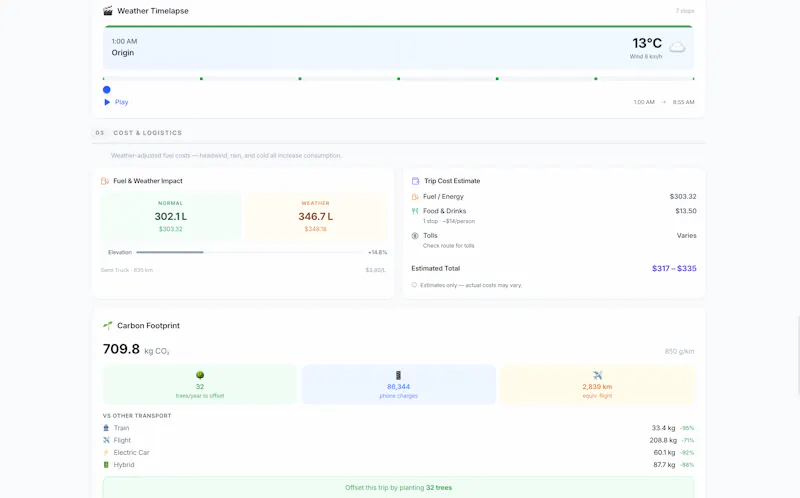Click the train icon in the Train row

point(106,428)
